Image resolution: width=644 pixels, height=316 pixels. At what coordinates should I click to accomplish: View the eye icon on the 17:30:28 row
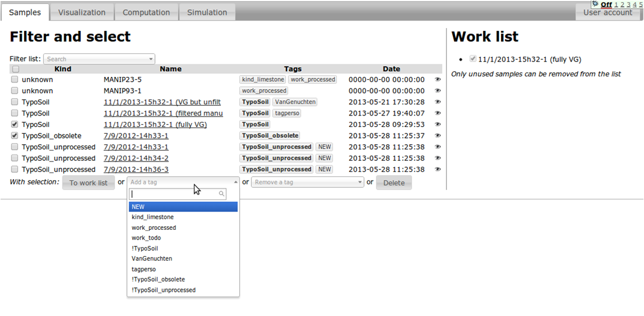click(x=437, y=102)
